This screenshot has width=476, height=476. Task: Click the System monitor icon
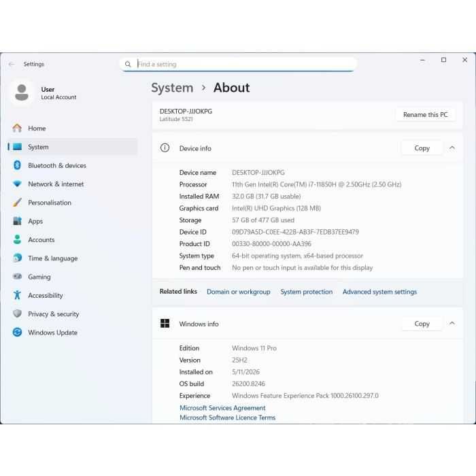point(17,147)
